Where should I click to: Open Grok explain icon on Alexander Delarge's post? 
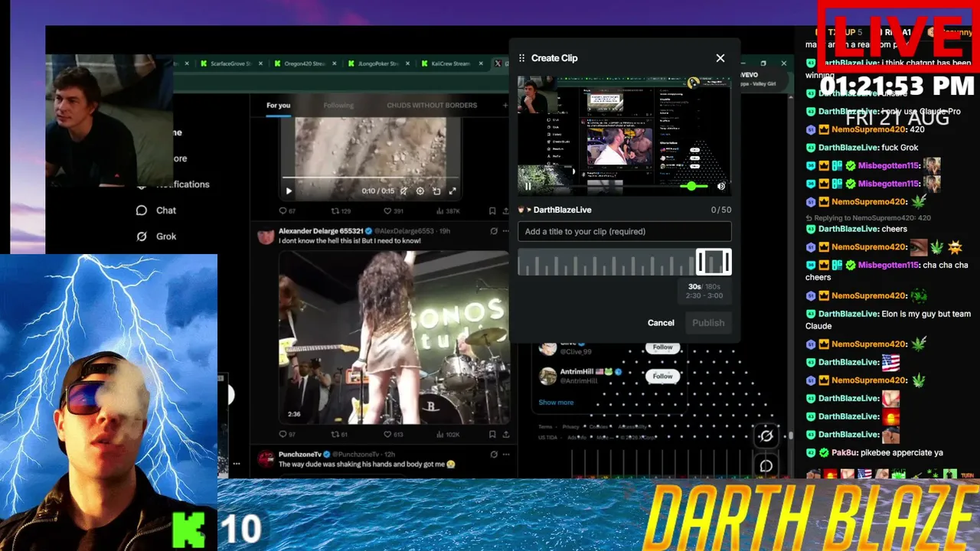[494, 231]
